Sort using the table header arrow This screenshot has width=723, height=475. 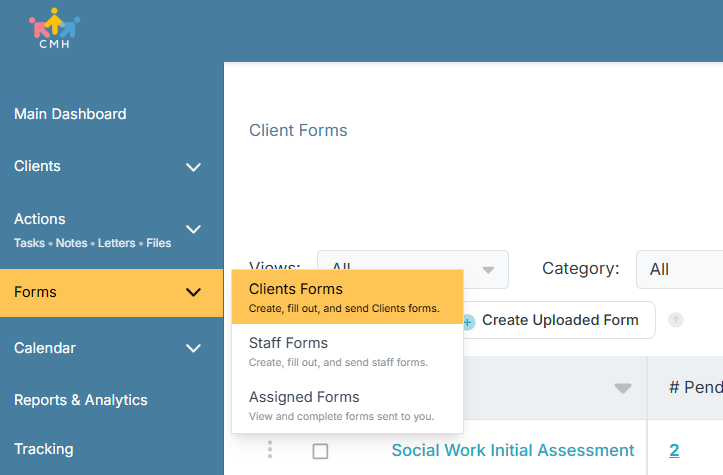[x=623, y=388]
